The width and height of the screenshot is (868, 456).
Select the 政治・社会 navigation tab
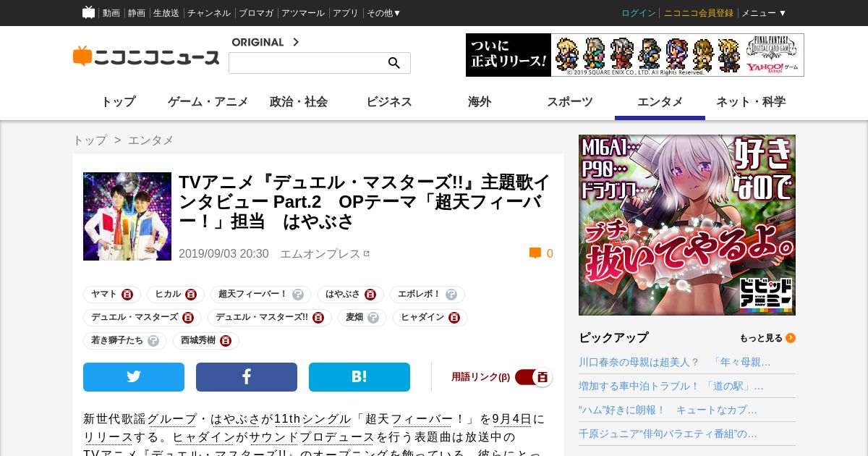click(299, 102)
